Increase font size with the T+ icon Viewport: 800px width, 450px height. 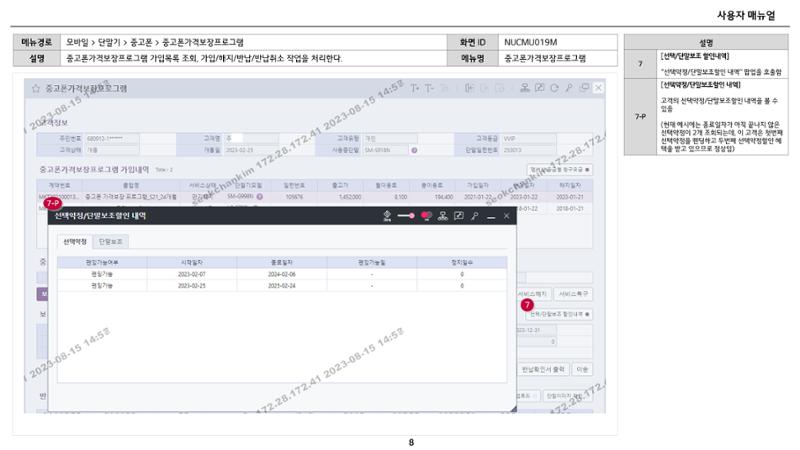414,88
